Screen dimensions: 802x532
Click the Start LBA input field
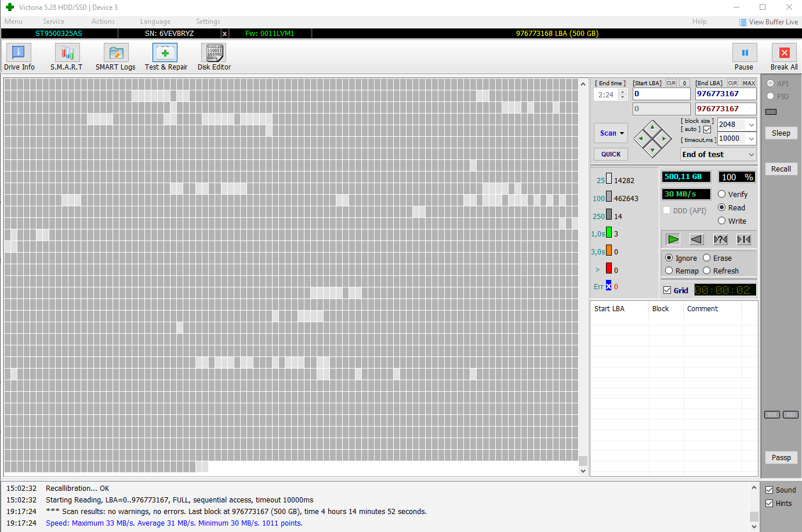pyautogui.click(x=661, y=94)
